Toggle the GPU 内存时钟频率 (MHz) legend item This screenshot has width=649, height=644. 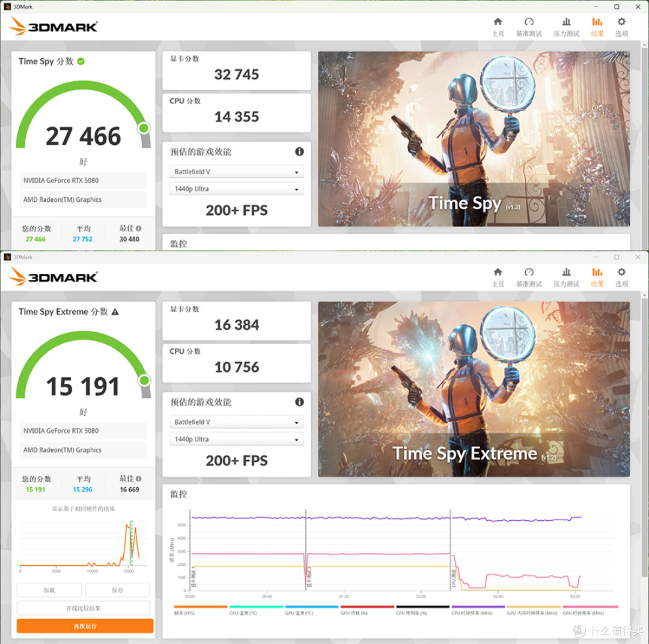533,610
